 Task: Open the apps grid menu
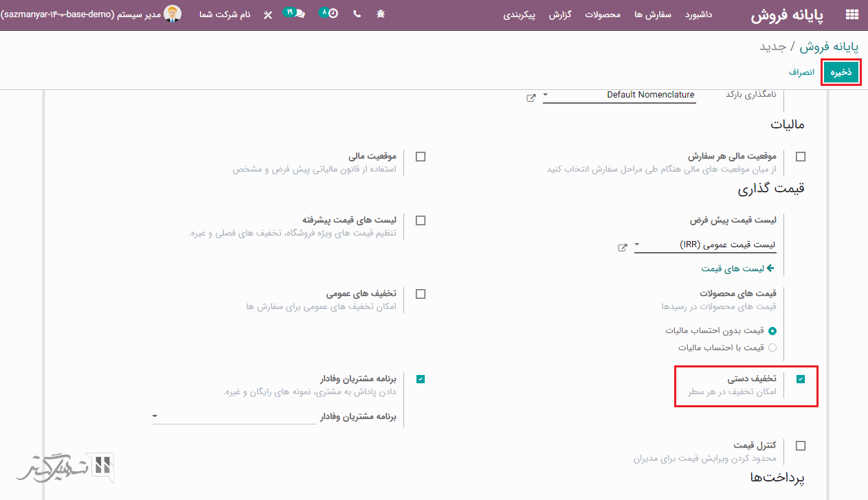point(852,14)
